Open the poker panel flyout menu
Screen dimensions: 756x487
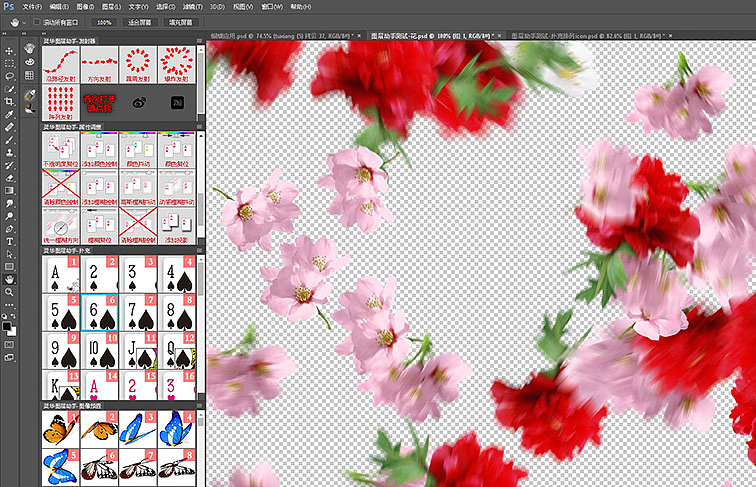tap(199, 251)
